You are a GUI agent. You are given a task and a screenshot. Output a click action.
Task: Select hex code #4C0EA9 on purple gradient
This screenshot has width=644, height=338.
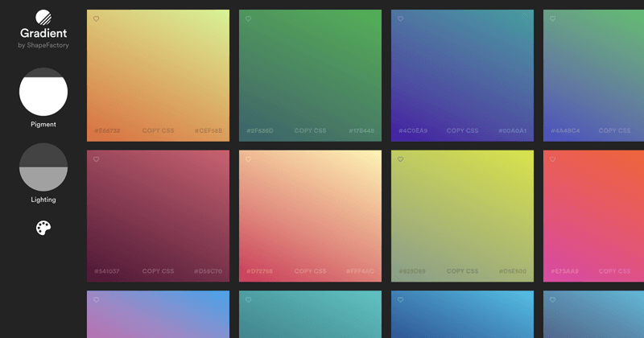[413, 130]
